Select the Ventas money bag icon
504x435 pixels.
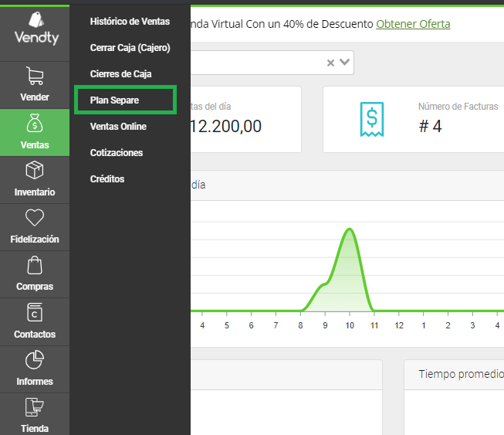35,123
